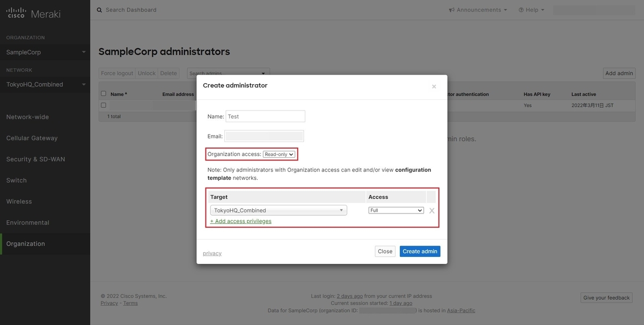Click the Create admin button
The height and width of the screenshot is (325, 644).
420,251
